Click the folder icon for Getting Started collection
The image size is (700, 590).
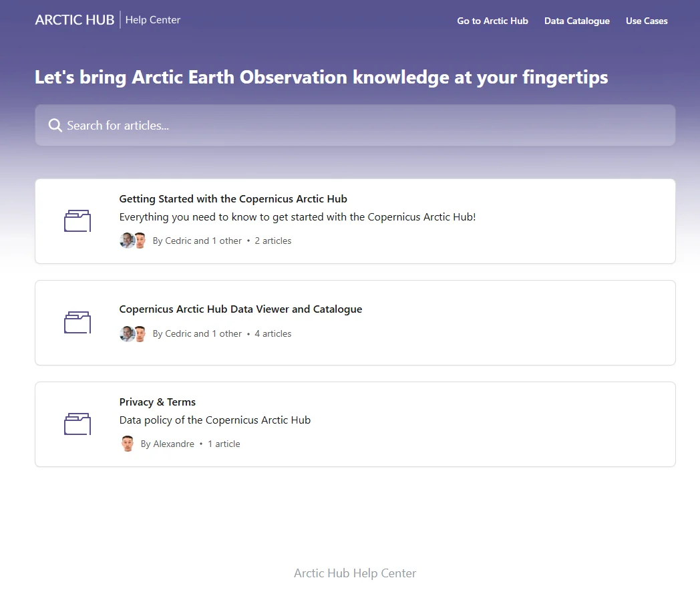coord(77,221)
